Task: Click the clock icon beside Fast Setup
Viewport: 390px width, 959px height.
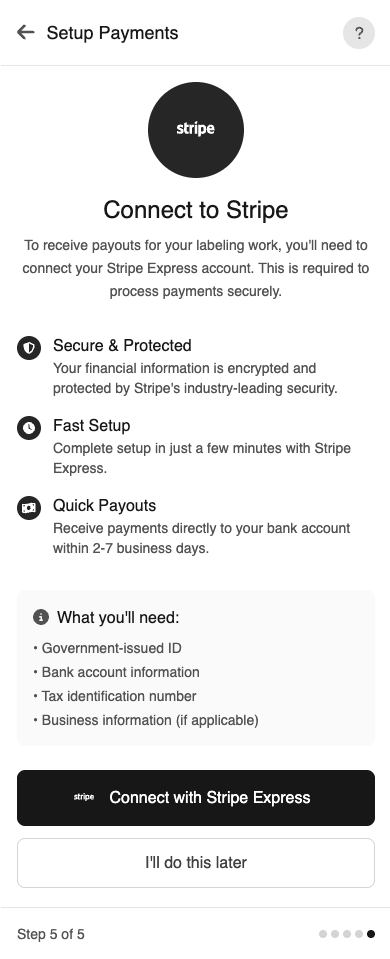Action: click(29, 428)
